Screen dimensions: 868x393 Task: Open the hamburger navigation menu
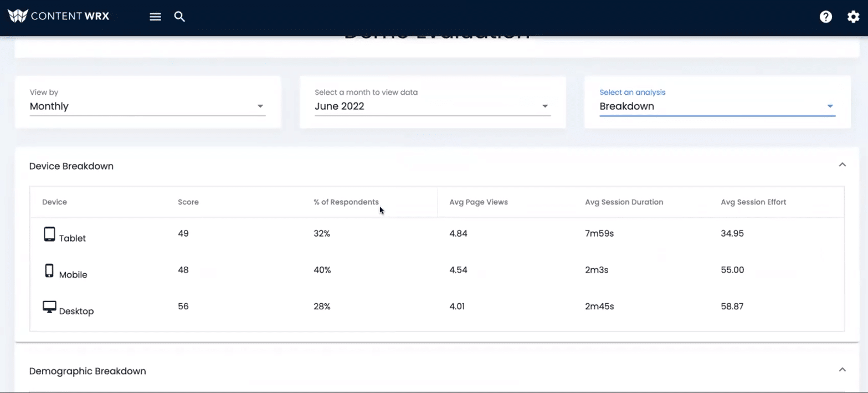(x=155, y=17)
